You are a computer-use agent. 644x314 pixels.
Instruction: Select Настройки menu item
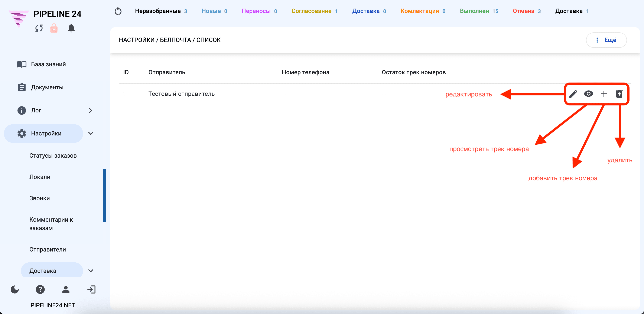click(x=43, y=133)
